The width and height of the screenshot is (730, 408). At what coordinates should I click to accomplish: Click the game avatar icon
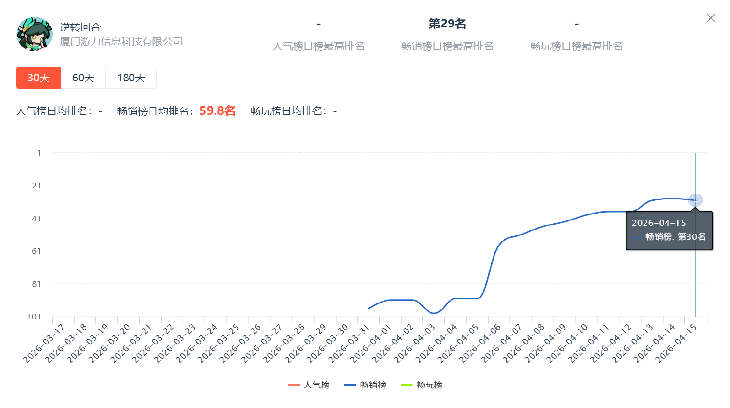[x=33, y=32]
